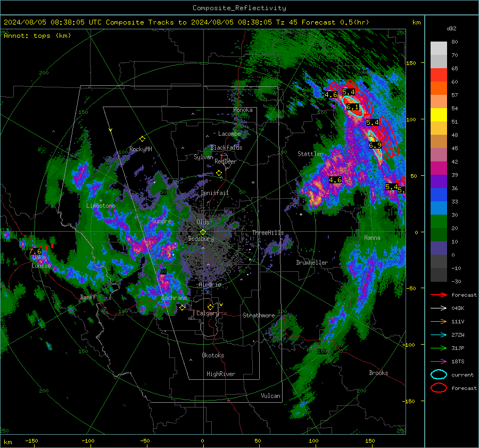Viewport: 479px width, 448px height.
Task: Click the Vulcan label
Action: coord(270,396)
